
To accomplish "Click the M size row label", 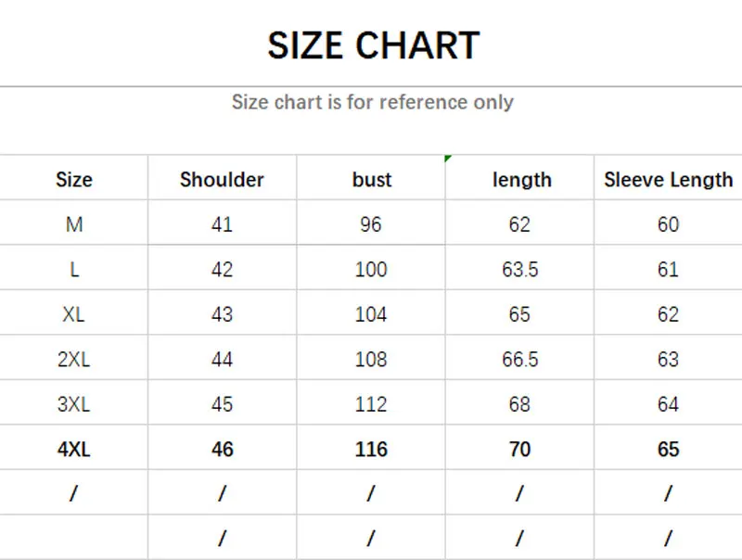I will (74, 225).
